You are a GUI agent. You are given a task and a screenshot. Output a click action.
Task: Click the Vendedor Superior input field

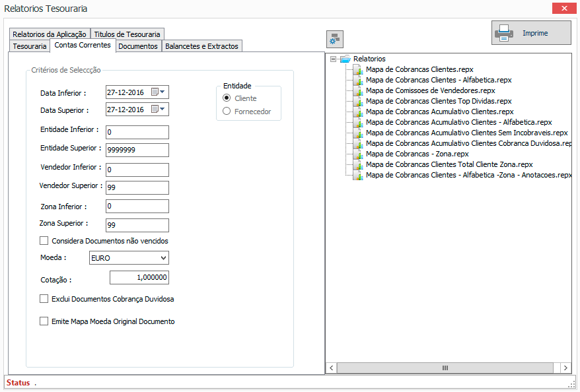(137, 187)
